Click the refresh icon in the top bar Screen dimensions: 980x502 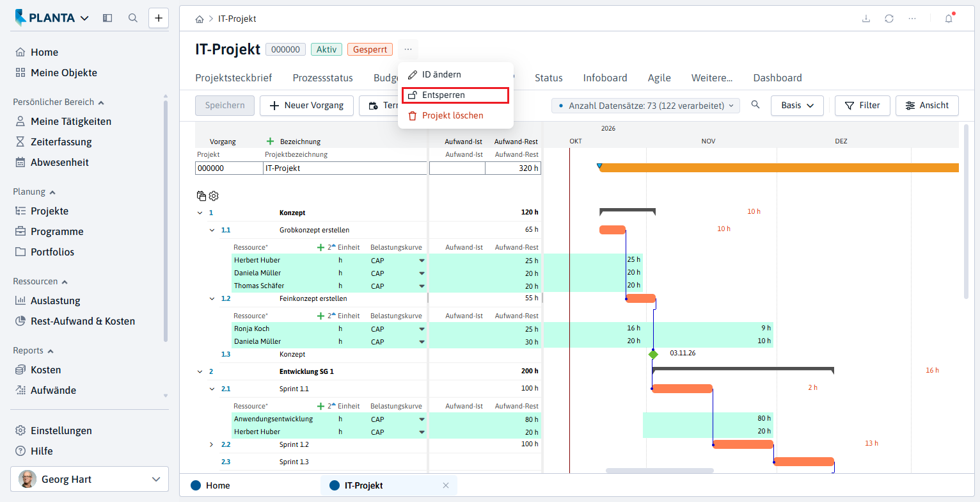pyautogui.click(x=889, y=19)
